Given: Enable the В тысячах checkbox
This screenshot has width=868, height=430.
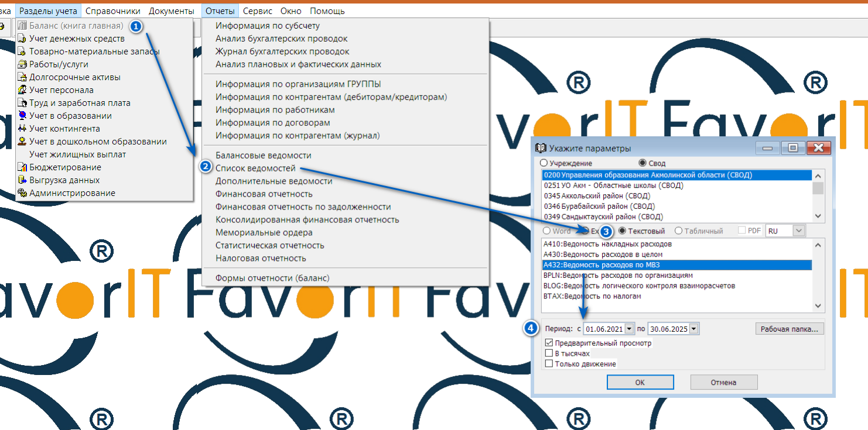Looking at the screenshot, I should 549,353.
